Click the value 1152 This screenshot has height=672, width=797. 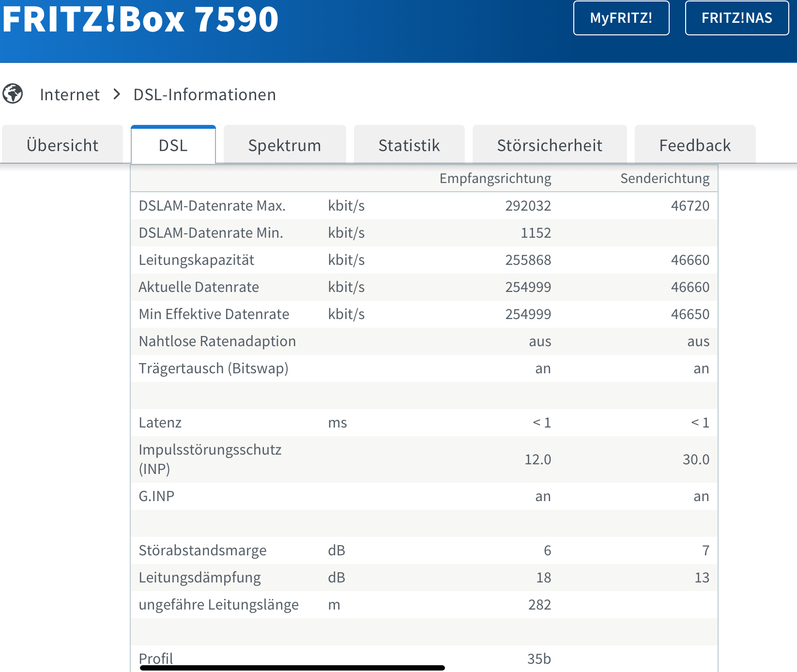[x=536, y=233]
